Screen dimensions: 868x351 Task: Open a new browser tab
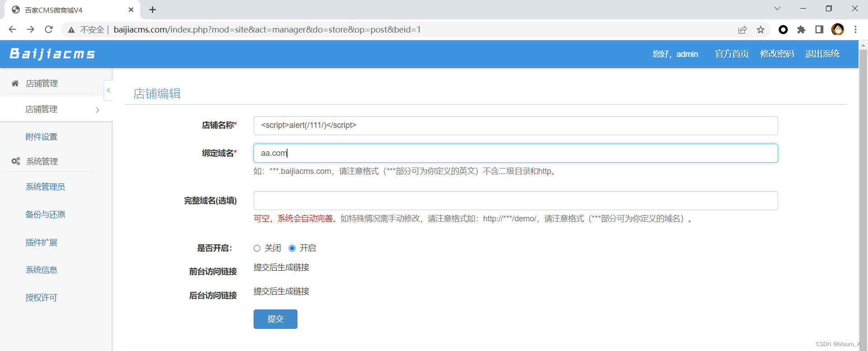pyautogui.click(x=152, y=9)
